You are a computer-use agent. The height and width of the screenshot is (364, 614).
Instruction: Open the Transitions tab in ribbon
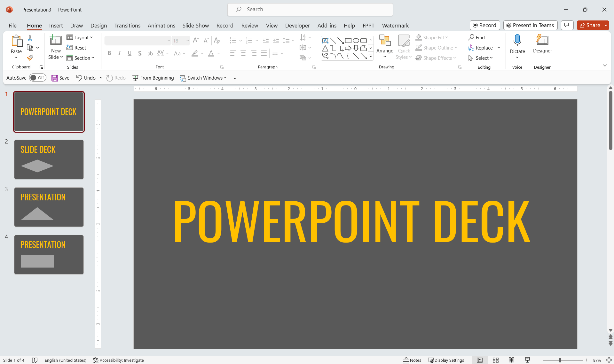pos(128,25)
